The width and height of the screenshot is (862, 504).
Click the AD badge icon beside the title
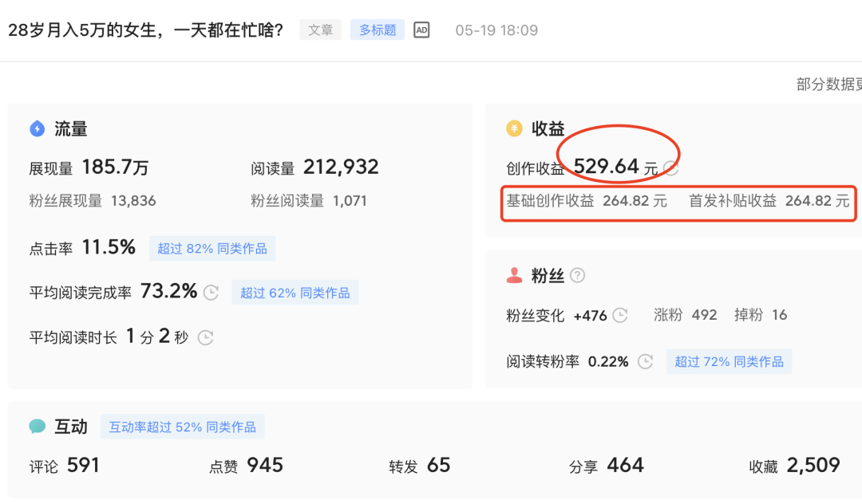(x=421, y=30)
